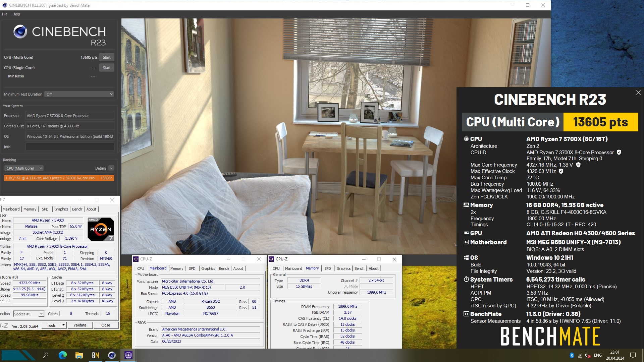
Task: Click the CPU-Z Memory window title icon
Action: tap(271, 259)
